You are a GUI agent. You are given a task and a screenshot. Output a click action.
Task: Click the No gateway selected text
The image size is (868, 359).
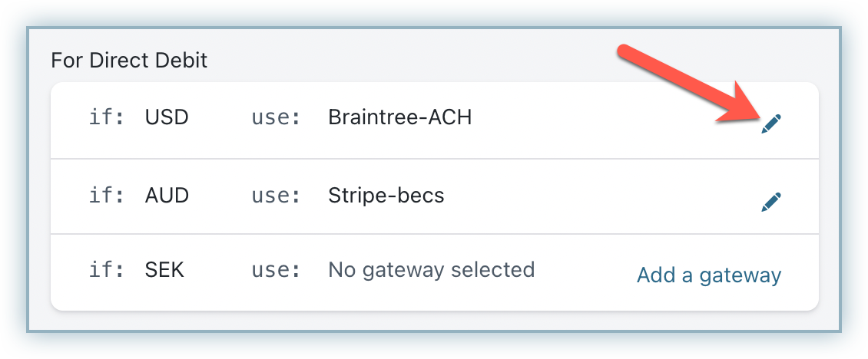[431, 270]
